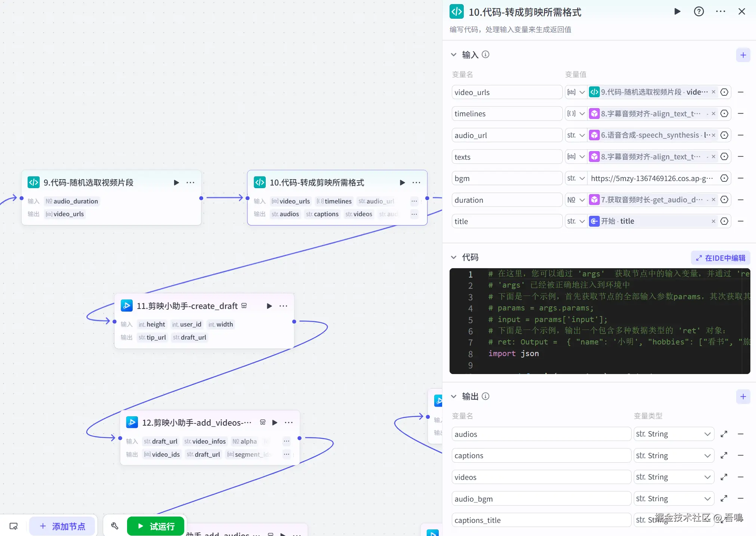The image size is (756, 536).
Task: Remove the bgm input row
Action: [x=741, y=178]
